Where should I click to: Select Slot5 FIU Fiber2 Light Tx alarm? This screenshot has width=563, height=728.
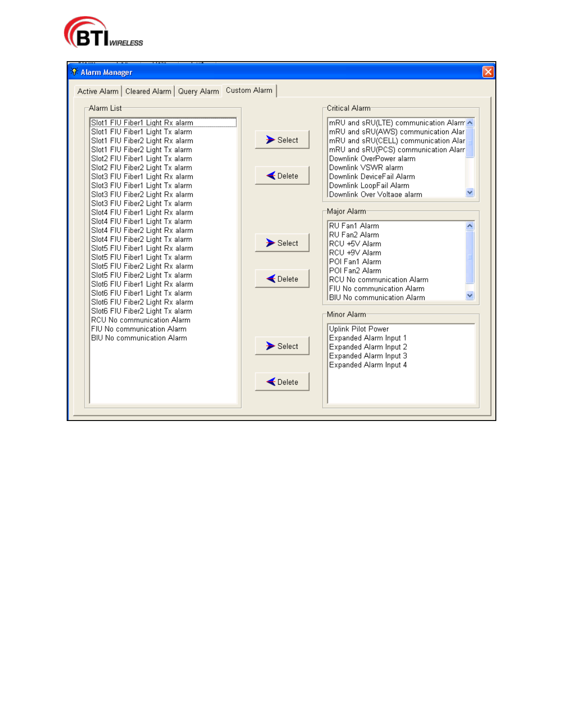click(163, 275)
